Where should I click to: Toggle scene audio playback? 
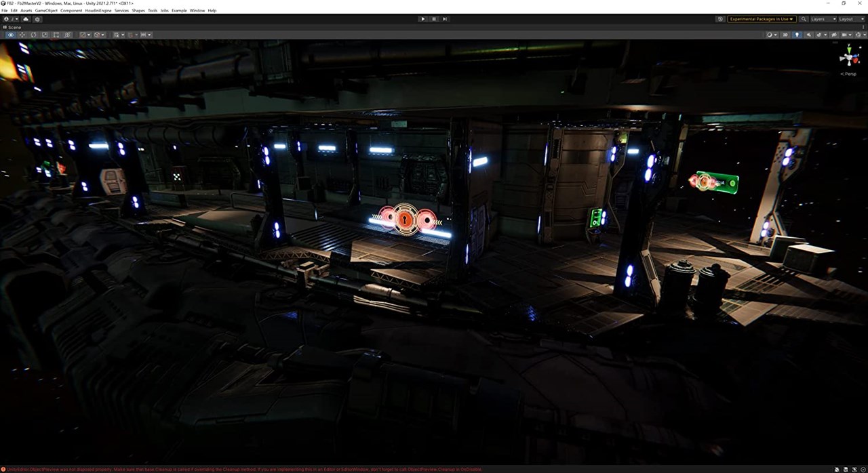point(808,35)
